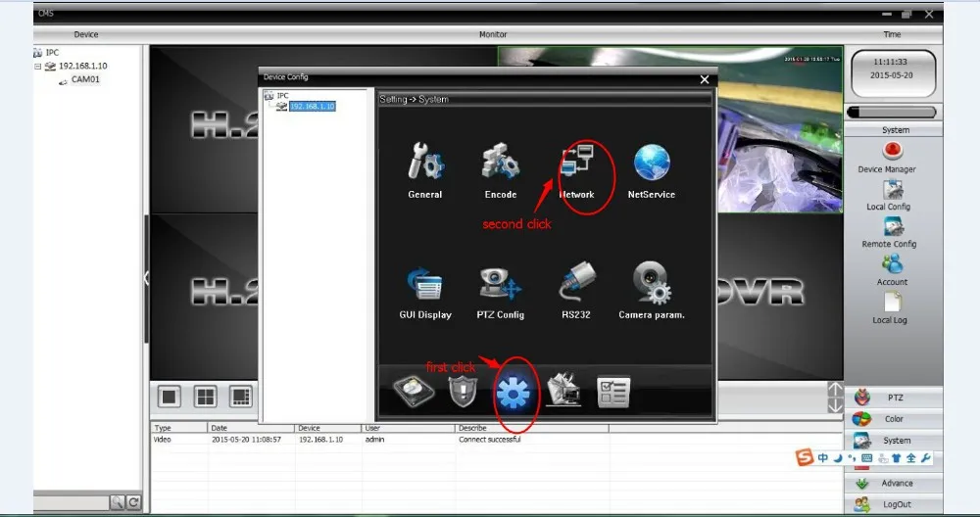Click the search magnifier icon in device panel
This screenshot has height=517, width=980.
click(x=118, y=502)
